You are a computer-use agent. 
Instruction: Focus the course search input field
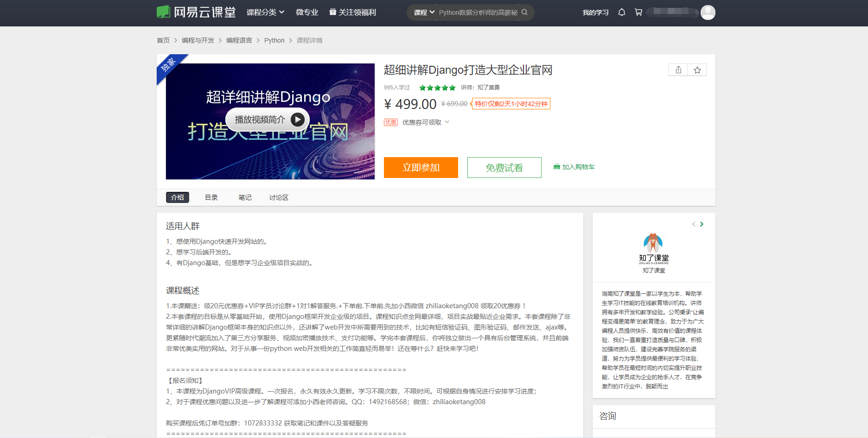[478, 13]
